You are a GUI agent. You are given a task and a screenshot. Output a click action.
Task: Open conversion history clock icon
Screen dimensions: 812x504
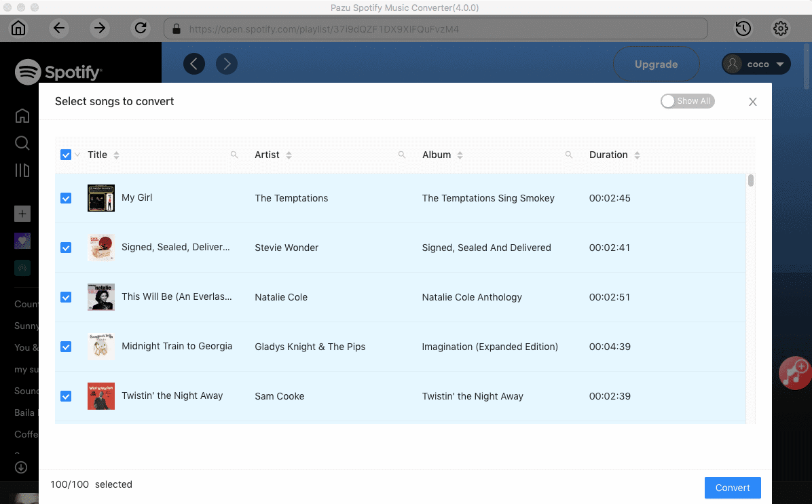tap(743, 28)
